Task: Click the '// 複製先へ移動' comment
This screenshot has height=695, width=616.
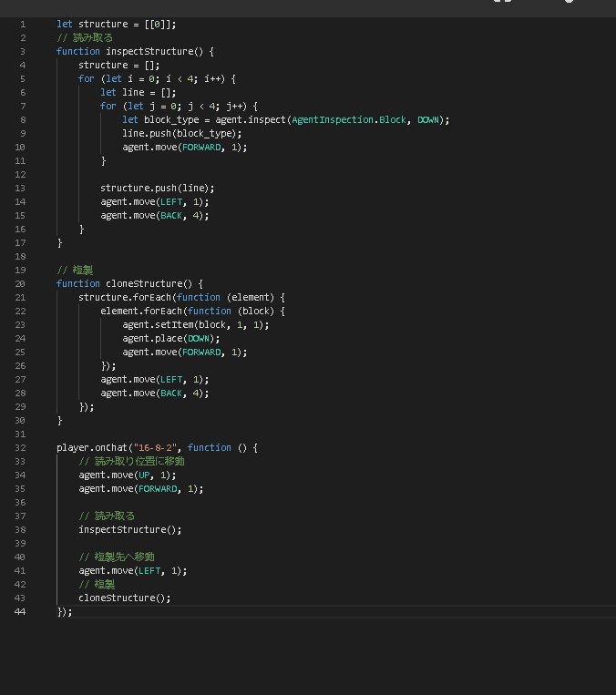Action: point(117,557)
